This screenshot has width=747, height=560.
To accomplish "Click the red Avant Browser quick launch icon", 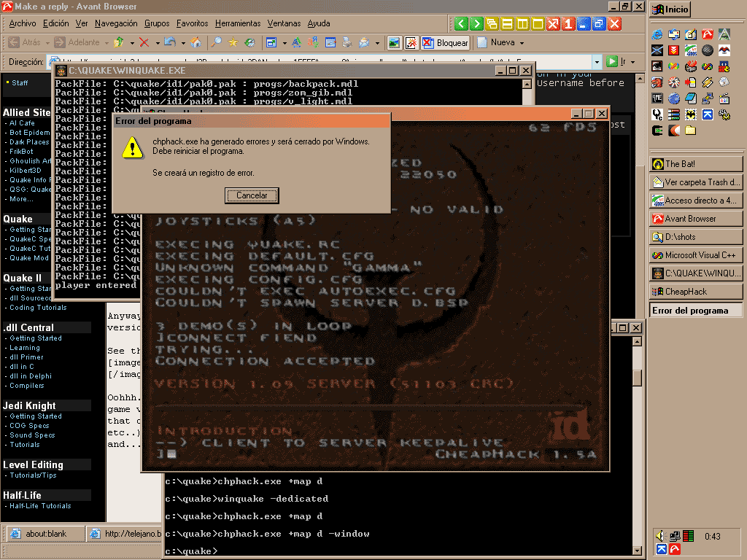I will click(708, 34).
